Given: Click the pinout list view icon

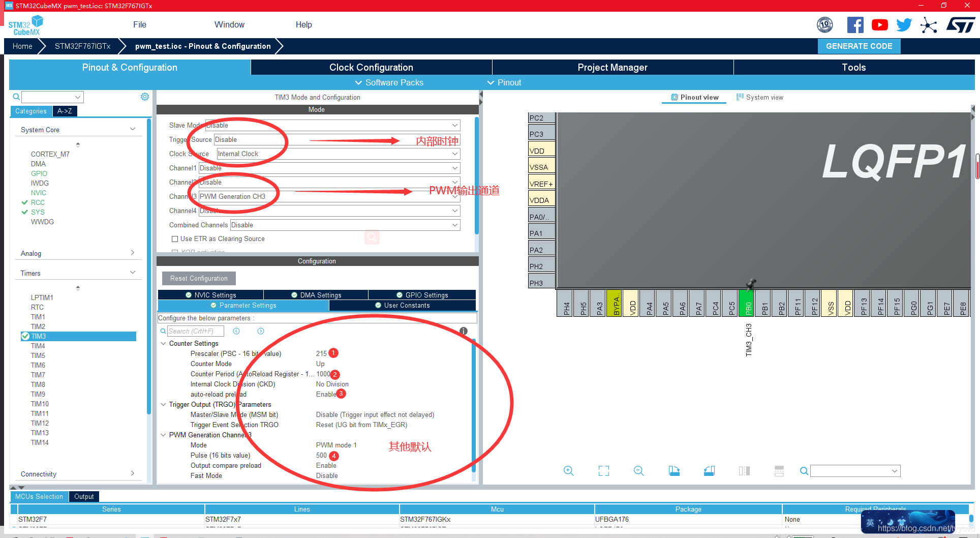Looking at the screenshot, I should 779,471.
